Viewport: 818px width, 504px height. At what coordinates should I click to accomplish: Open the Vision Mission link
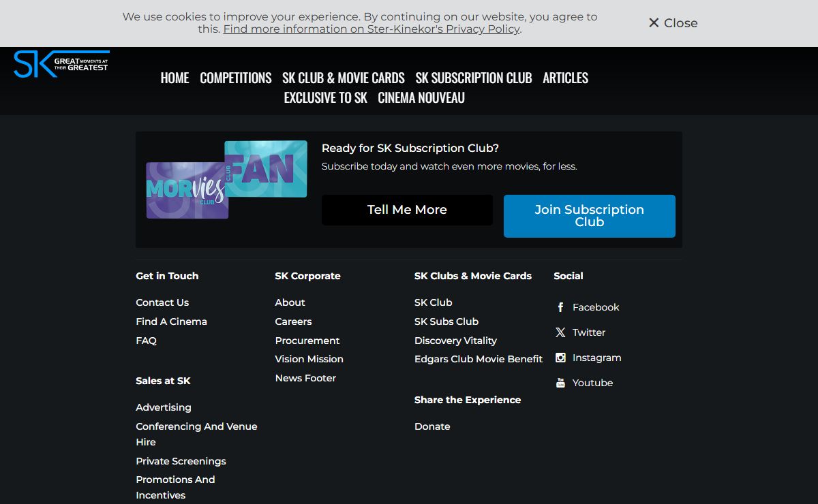coord(309,359)
